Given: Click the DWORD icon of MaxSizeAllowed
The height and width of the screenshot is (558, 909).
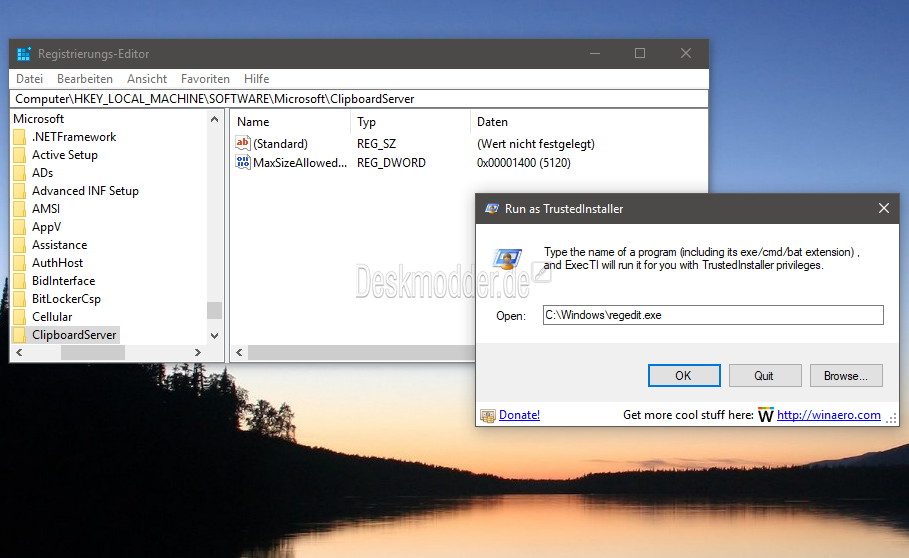Looking at the screenshot, I should click(x=242, y=162).
